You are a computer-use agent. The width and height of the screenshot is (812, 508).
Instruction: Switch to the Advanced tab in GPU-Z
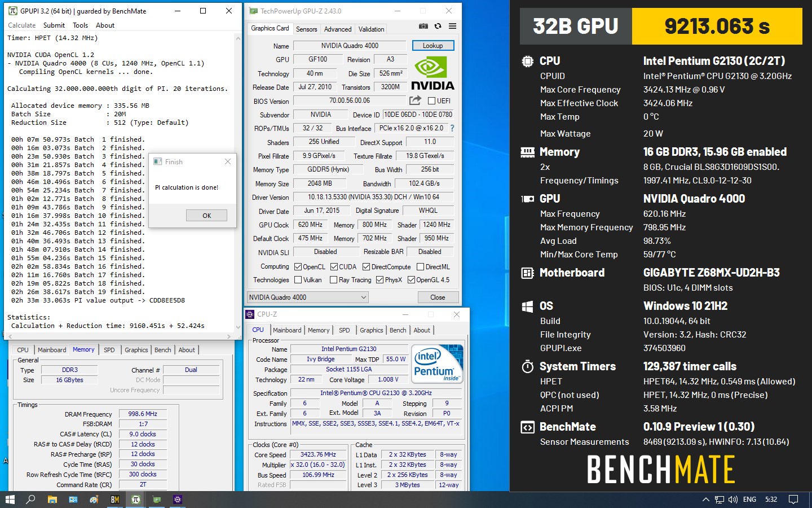[x=338, y=29]
